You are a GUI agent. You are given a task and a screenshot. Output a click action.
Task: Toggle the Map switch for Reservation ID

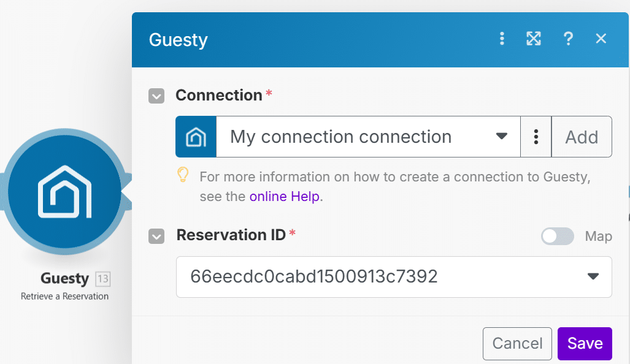click(x=557, y=236)
